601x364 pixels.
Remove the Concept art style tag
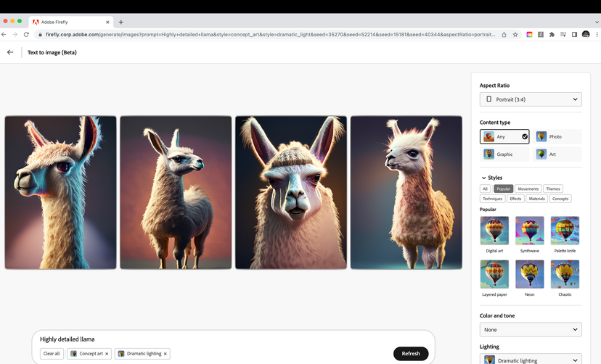point(107,354)
